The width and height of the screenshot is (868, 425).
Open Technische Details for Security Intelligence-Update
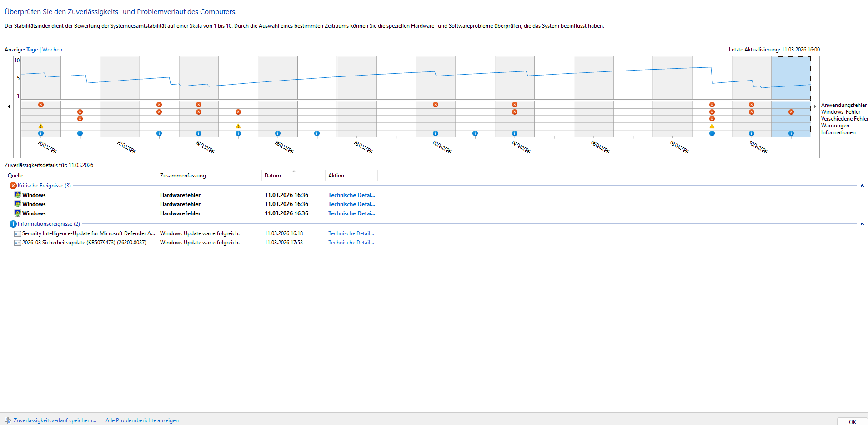tap(351, 233)
